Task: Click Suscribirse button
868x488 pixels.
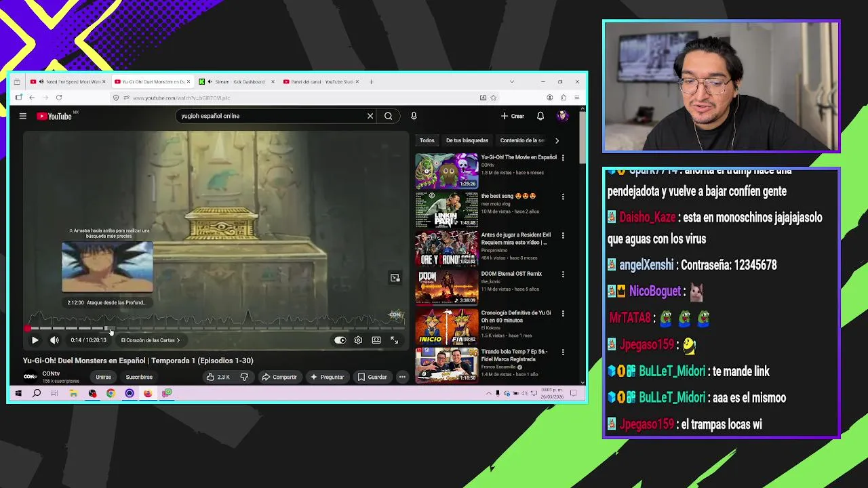Action: point(139,377)
